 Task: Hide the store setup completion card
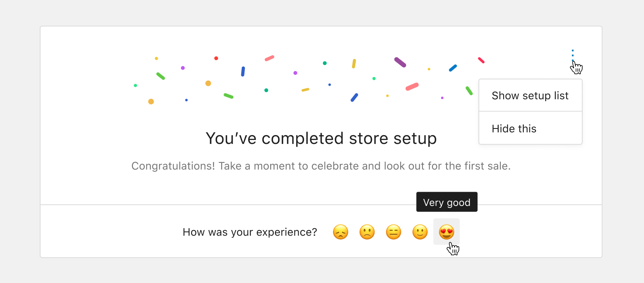click(514, 128)
